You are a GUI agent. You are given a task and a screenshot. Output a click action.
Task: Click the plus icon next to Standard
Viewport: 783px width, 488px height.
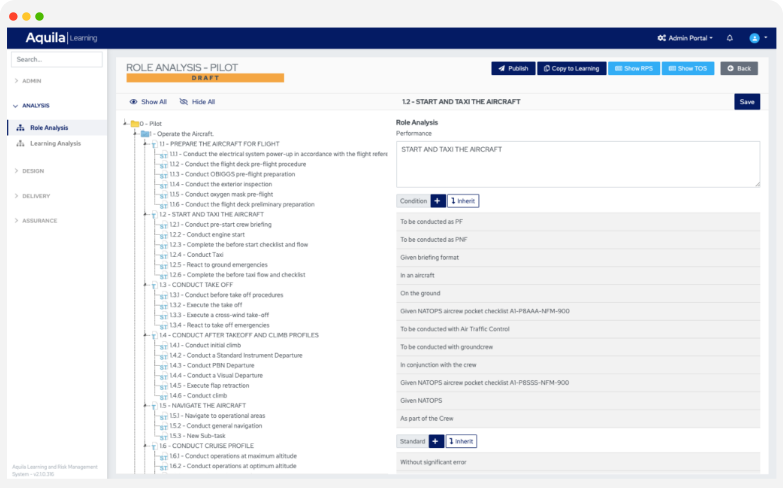pyautogui.click(x=436, y=441)
